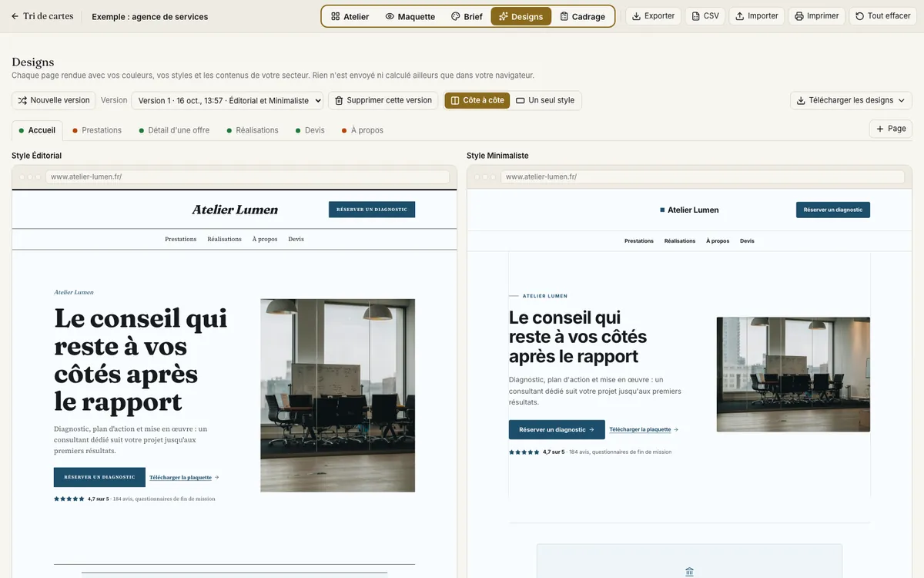This screenshot has width=924, height=578.
Task: Click the building icon at Minimaliste bottom
Action: [689, 572]
